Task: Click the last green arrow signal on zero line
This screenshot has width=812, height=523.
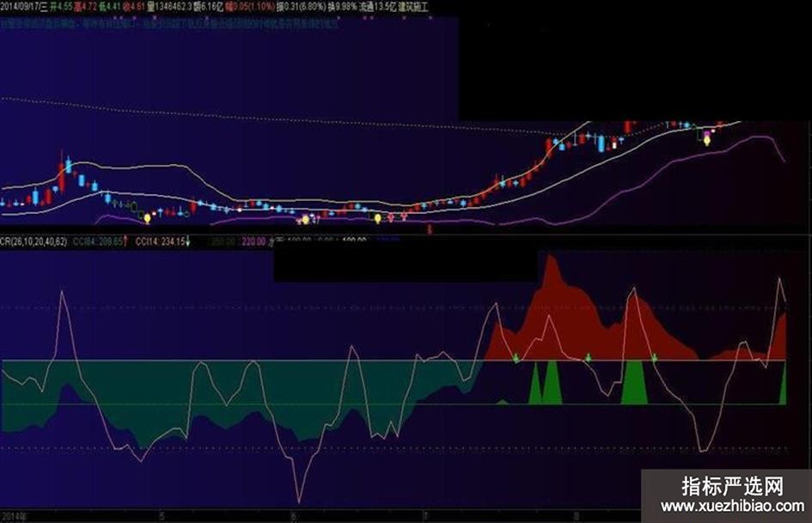Action: [654, 357]
